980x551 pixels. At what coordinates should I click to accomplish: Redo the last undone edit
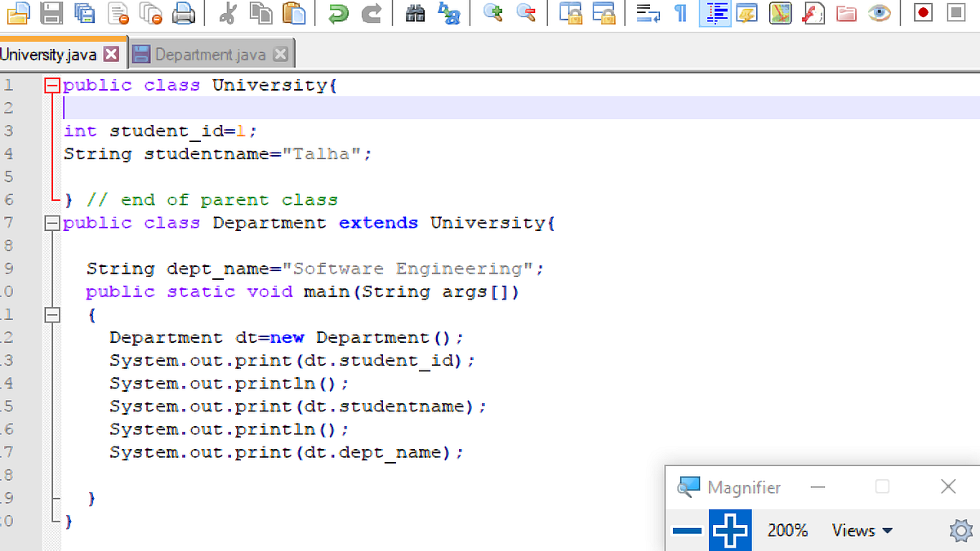pos(371,12)
